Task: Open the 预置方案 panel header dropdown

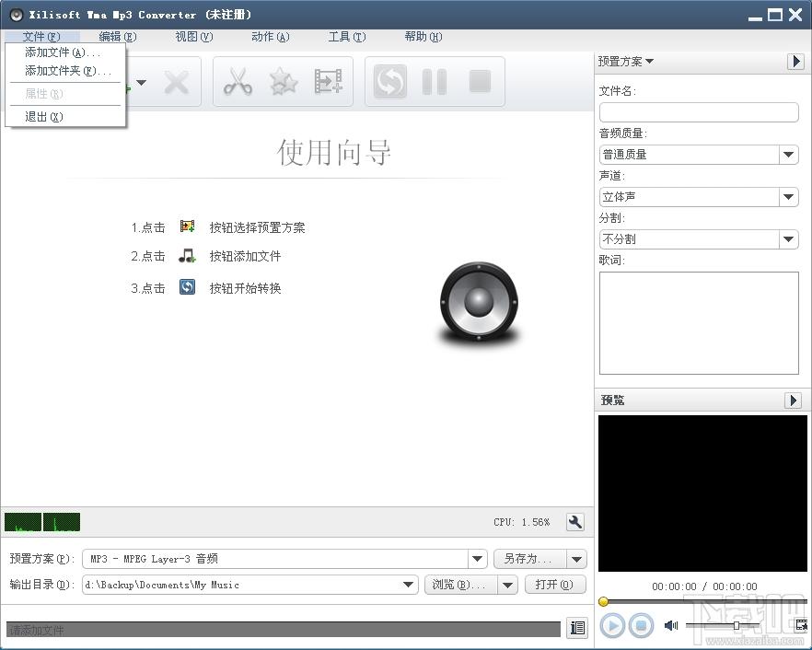Action: click(626, 61)
